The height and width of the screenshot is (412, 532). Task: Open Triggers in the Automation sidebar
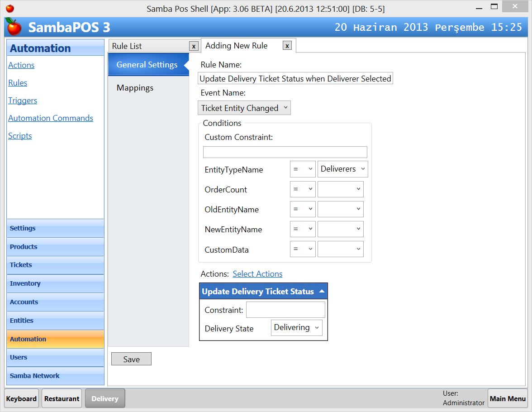[x=23, y=101]
